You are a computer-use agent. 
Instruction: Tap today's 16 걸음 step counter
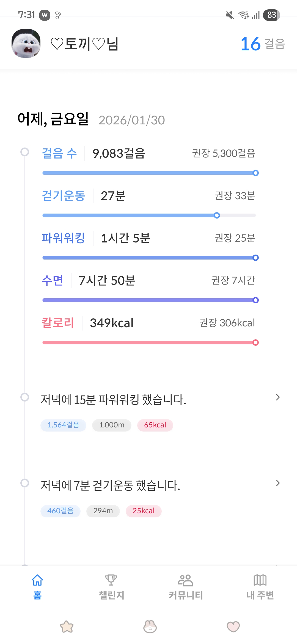tap(262, 44)
